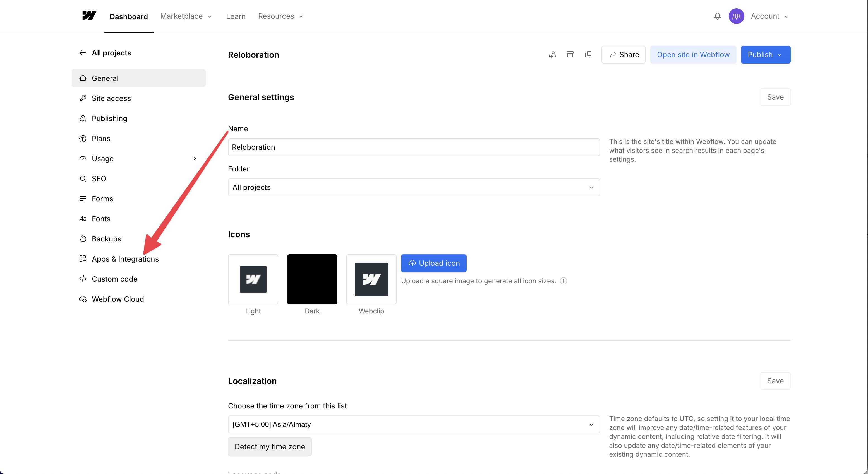Open the SEO settings page
Image resolution: width=868 pixels, height=474 pixels.
(x=138, y=178)
